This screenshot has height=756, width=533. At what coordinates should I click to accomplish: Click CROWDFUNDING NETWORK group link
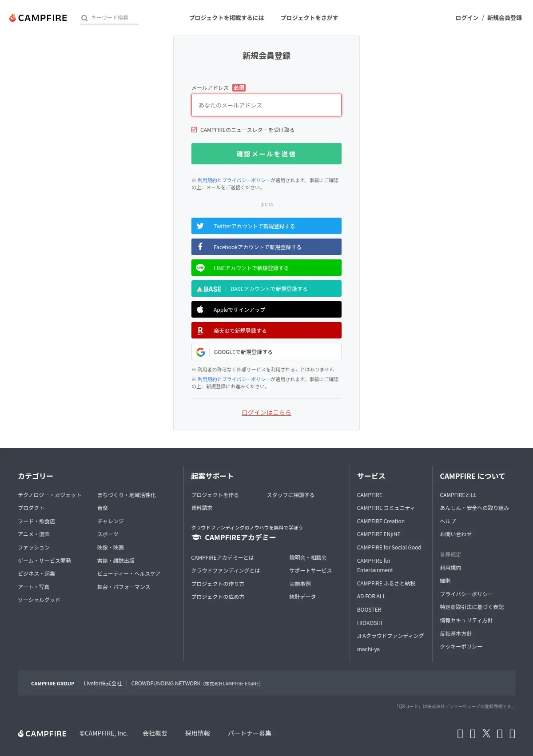pos(196,684)
